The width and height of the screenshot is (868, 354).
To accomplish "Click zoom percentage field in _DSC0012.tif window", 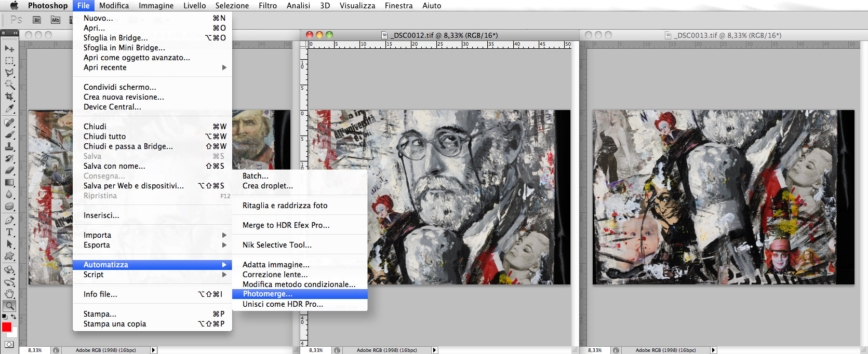I will pyautogui.click(x=316, y=350).
